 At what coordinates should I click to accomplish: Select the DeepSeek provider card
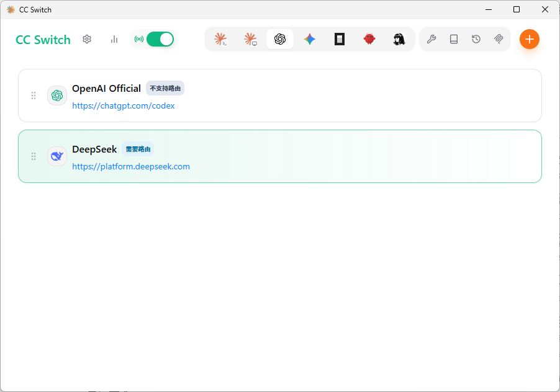[280, 156]
